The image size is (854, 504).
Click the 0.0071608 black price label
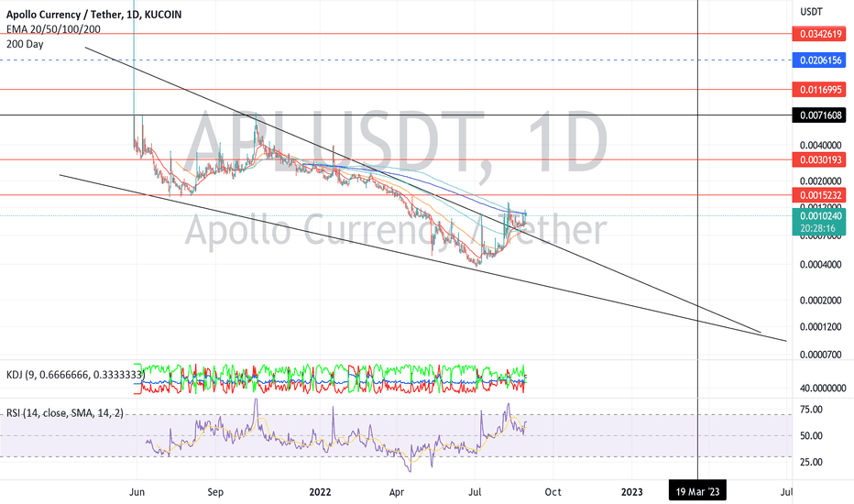click(819, 115)
